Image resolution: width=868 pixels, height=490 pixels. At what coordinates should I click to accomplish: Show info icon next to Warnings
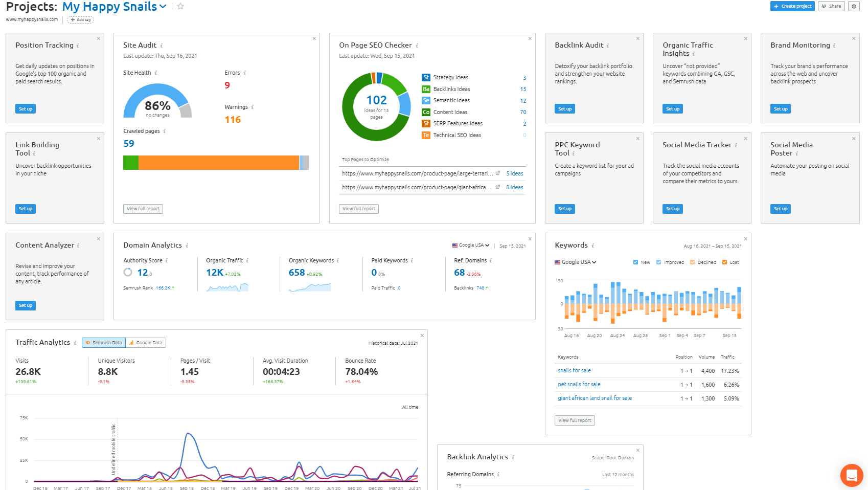coord(253,107)
